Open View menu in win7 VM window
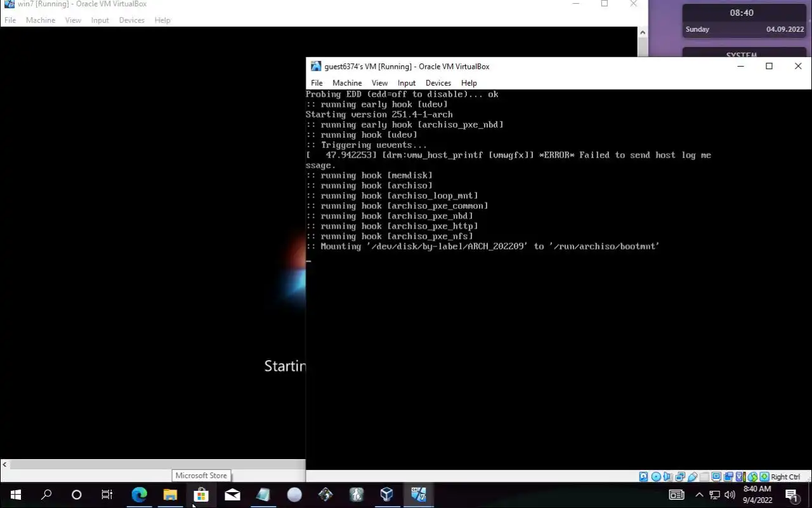This screenshot has height=508, width=812. pos(73,20)
